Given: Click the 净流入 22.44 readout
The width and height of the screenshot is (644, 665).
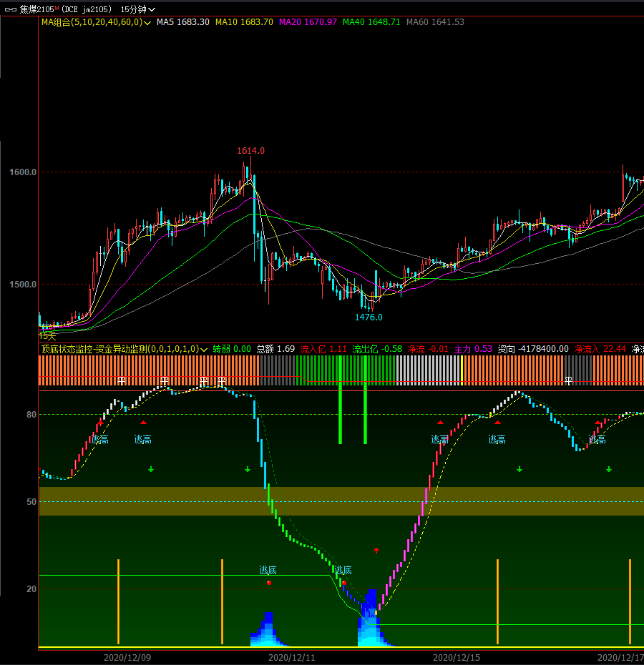Looking at the screenshot, I should 600,349.
